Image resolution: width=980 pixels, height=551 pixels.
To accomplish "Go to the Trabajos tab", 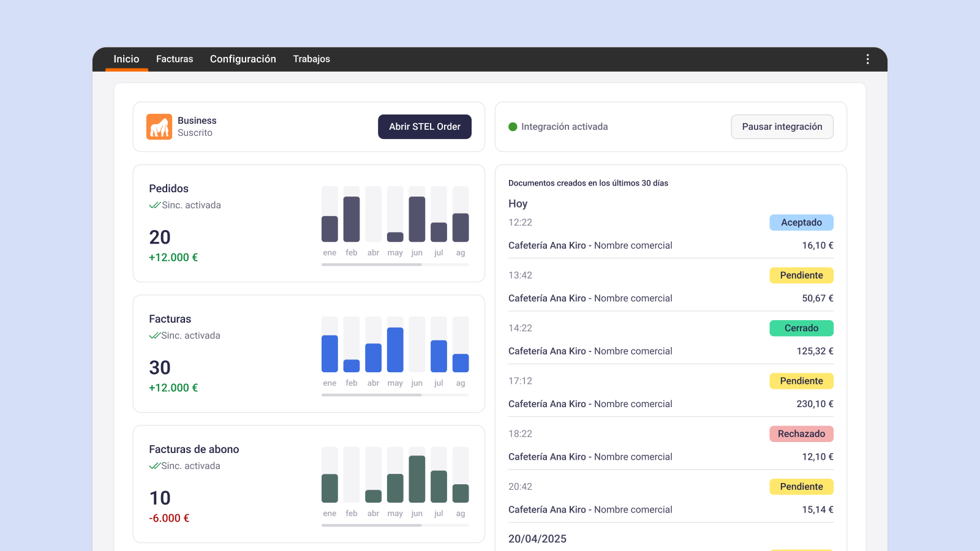I will click(x=311, y=59).
